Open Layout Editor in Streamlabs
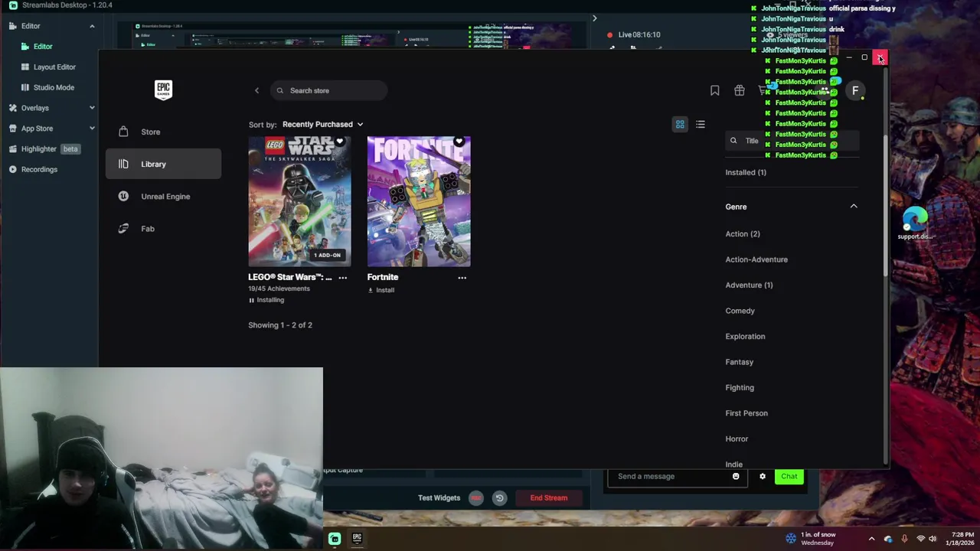 54,67
